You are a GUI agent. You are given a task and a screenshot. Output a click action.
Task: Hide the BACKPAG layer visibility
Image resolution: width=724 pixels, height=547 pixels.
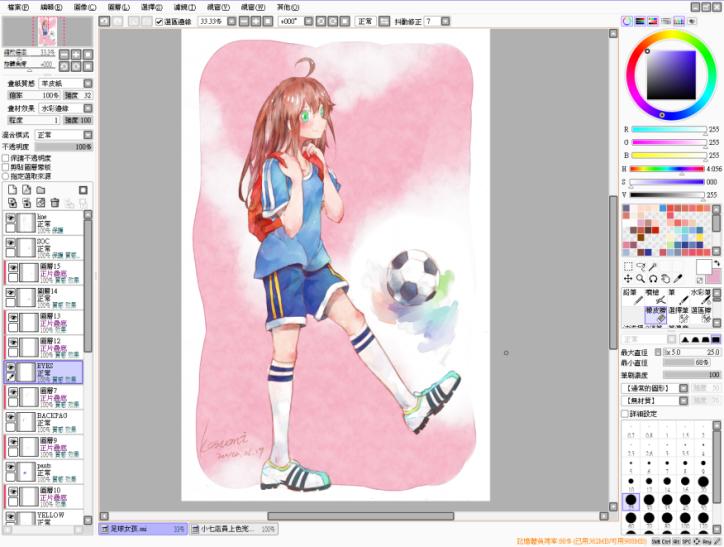(10, 417)
